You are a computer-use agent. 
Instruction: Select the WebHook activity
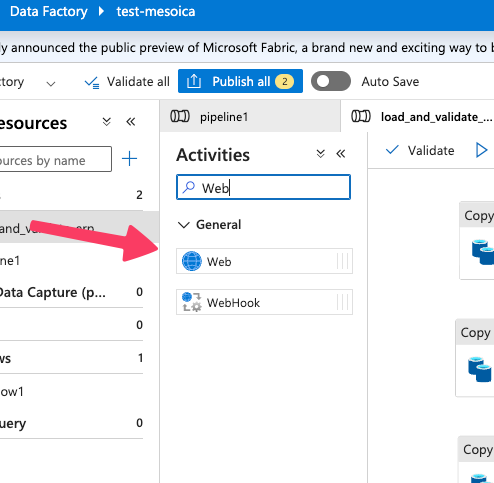264,302
